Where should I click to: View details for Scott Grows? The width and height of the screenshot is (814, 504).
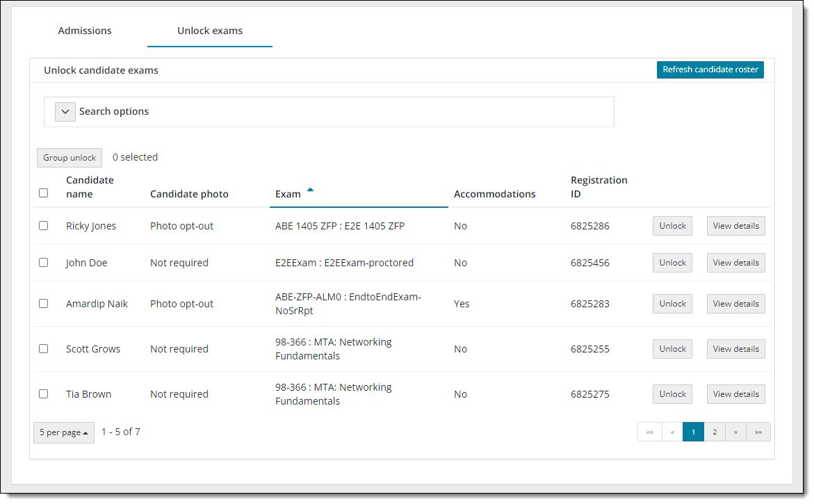tap(735, 349)
